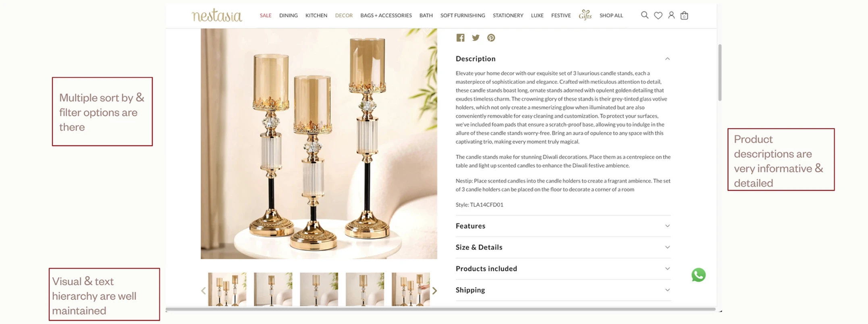The image size is (868, 324).
Task: Click the nestasia logo
Action: (217, 15)
